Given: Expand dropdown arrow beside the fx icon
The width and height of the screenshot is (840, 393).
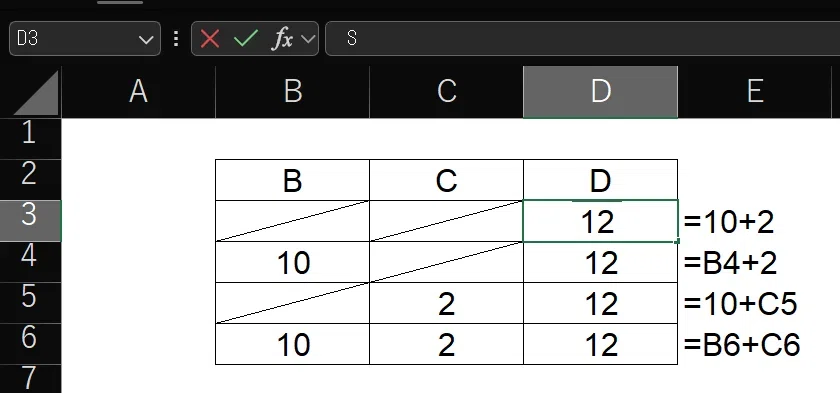Looking at the screenshot, I should pos(308,39).
